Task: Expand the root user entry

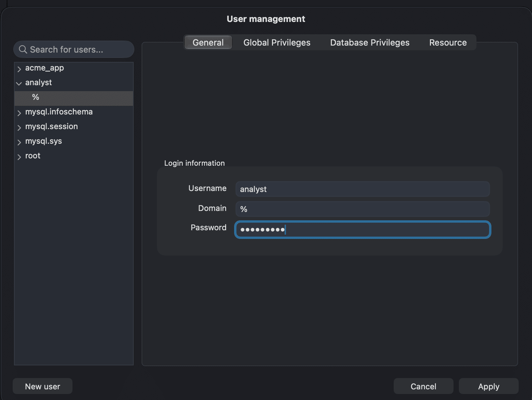Action: [x=19, y=157]
